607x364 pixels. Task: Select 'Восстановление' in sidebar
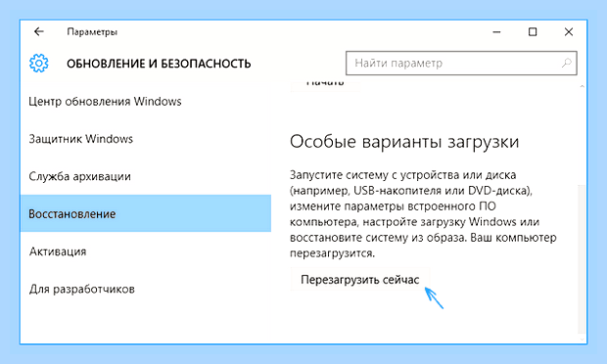(x=145, y=213)
